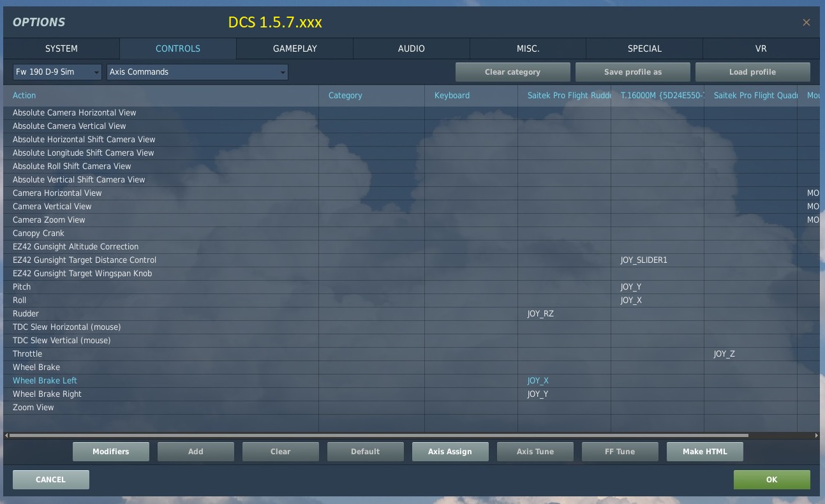Expand the Axis Commands category dropdown
Screen dimensions: 825x504
point(197,72)
